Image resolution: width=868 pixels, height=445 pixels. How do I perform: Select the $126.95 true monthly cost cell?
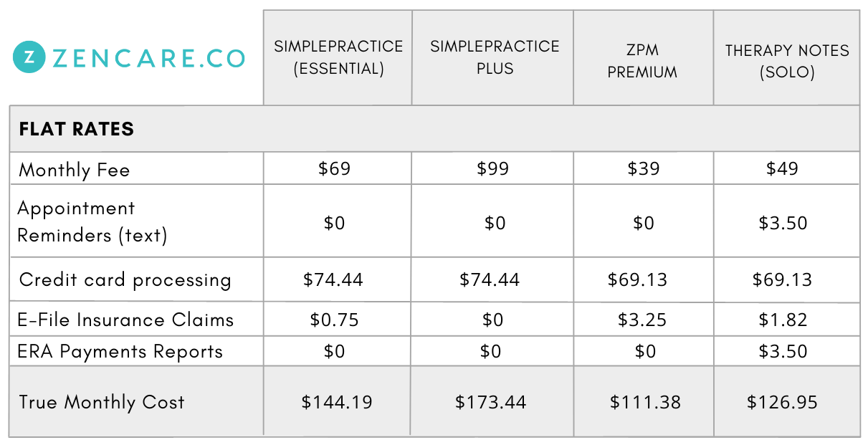(x=782, y=402)
